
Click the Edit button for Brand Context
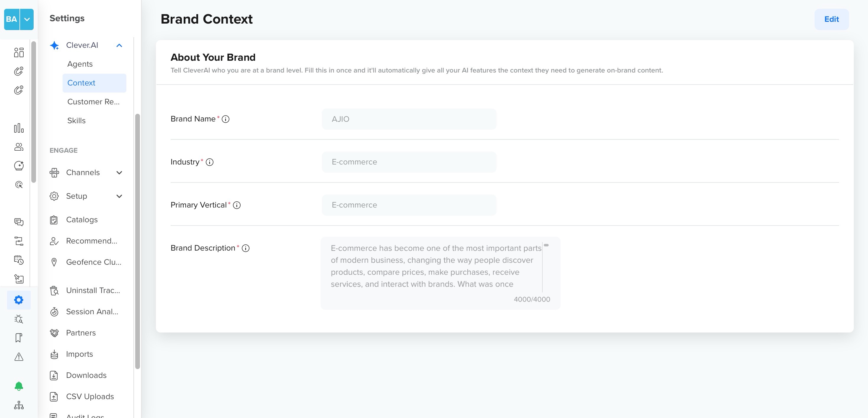(x=832, y=19)
